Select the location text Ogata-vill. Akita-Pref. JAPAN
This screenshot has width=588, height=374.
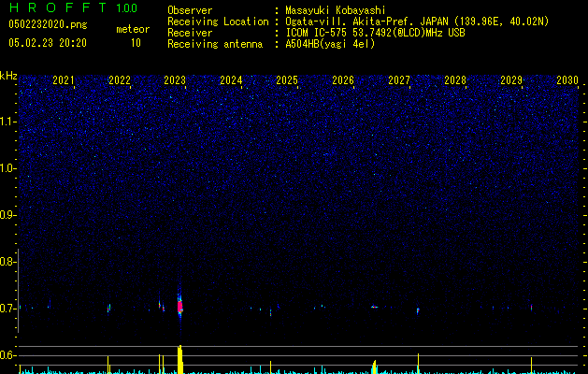[x=365, y=22]
